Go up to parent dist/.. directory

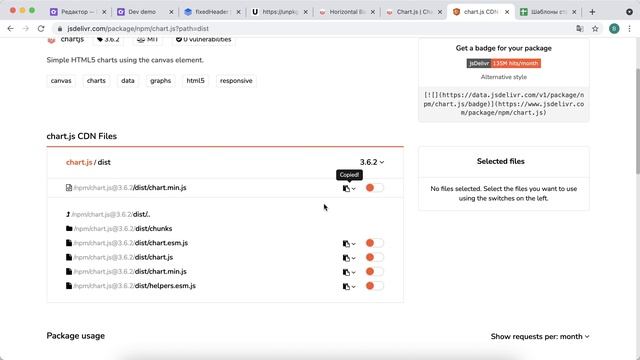click(111, 214)
